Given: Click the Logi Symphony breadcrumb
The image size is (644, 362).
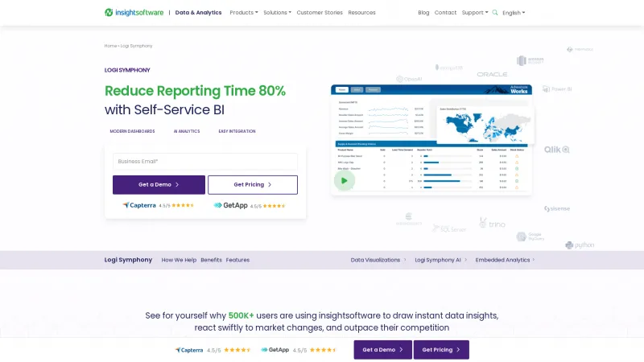Looking at the screenshot, I should click(x=136, y=46).
